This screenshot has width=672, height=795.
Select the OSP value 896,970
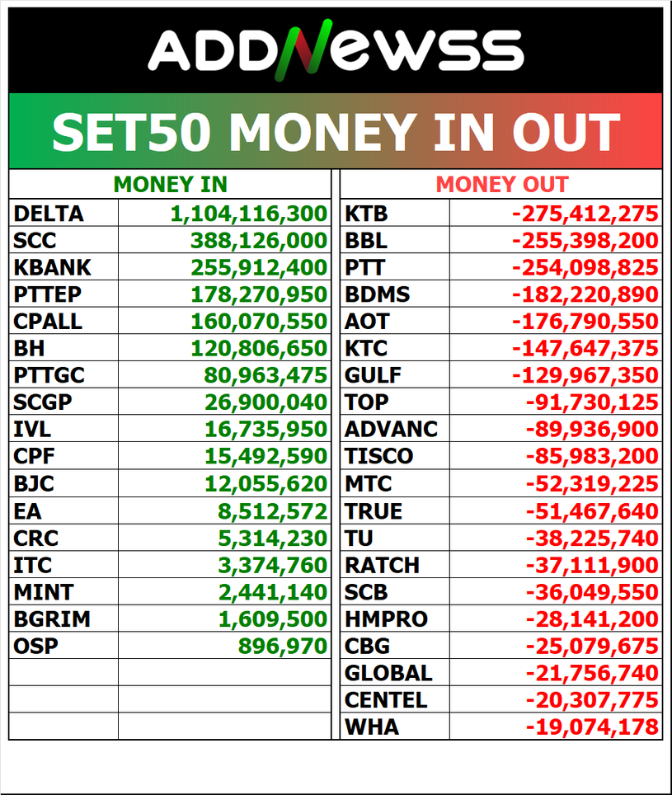[x=283, y=646]
